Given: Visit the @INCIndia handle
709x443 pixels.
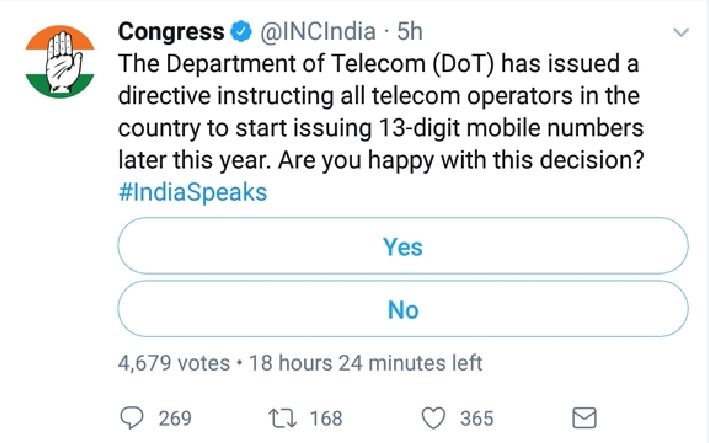Looking at the screenshot, I should pos(316,32).
